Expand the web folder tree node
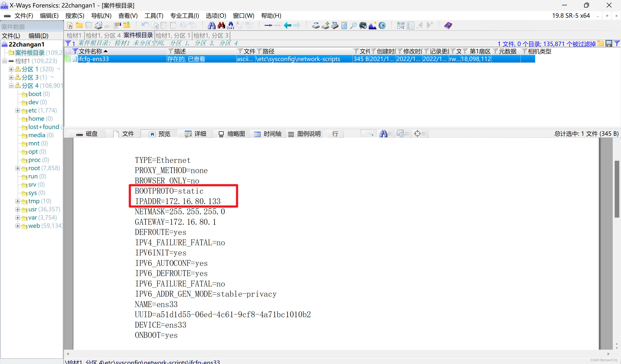The height and width of the screenshot is (364, 621). pyautogui.click(x=17, y=226)
